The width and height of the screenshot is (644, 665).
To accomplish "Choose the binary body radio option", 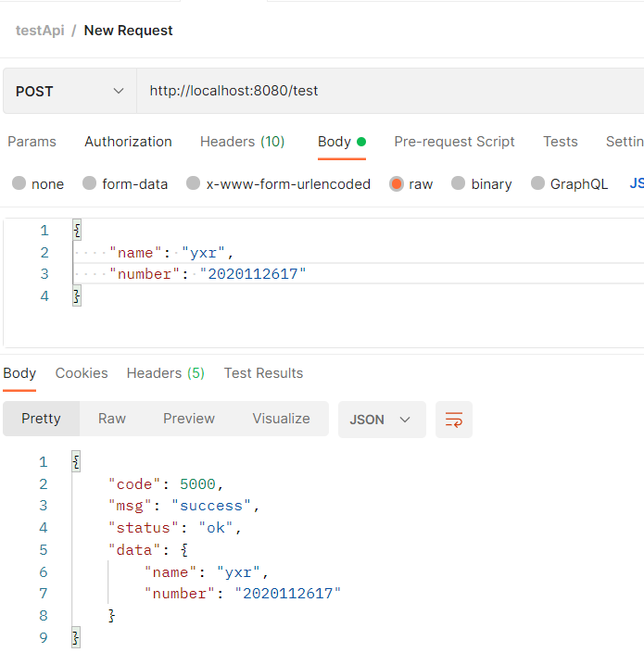I will click(x=459, y=183).
